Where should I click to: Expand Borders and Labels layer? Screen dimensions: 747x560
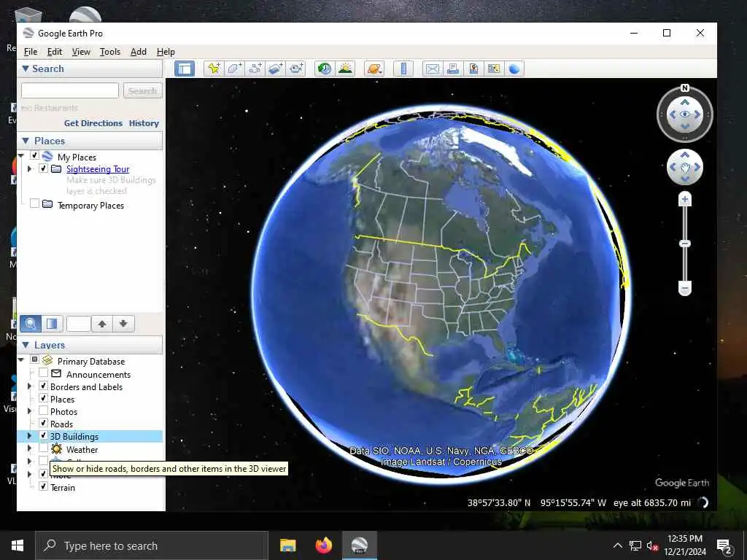[x=29, y=386]
